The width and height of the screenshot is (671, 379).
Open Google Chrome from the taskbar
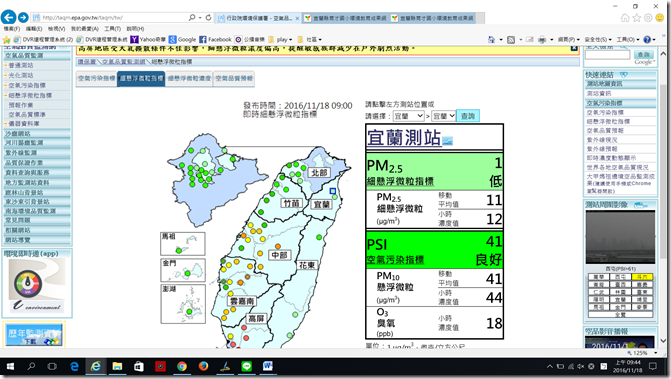point(181,367)
